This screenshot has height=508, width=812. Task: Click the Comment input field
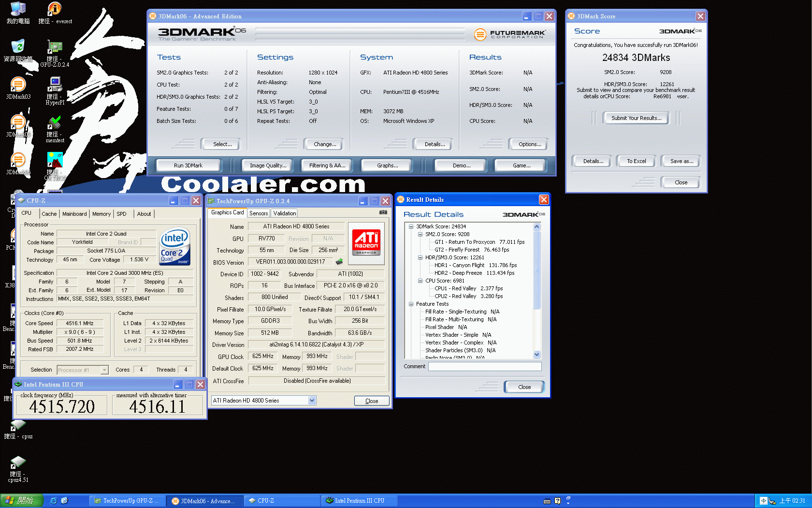pos(484,366)
